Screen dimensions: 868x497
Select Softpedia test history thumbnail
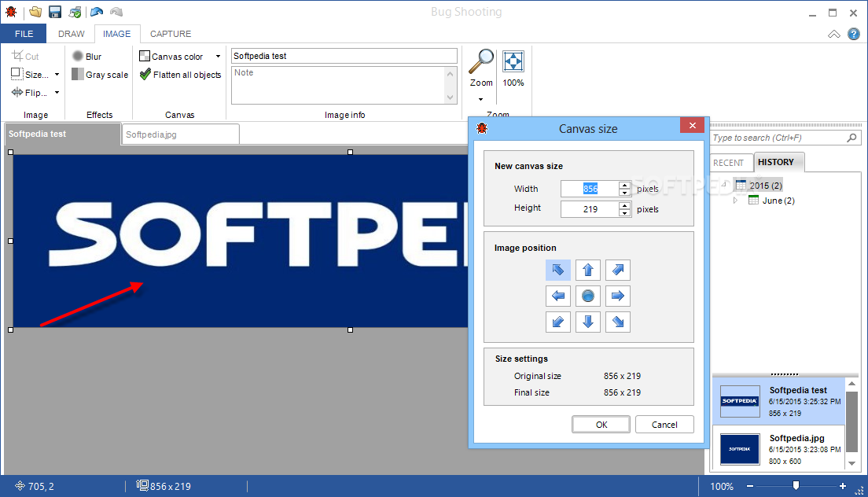[x=740, y=401]
